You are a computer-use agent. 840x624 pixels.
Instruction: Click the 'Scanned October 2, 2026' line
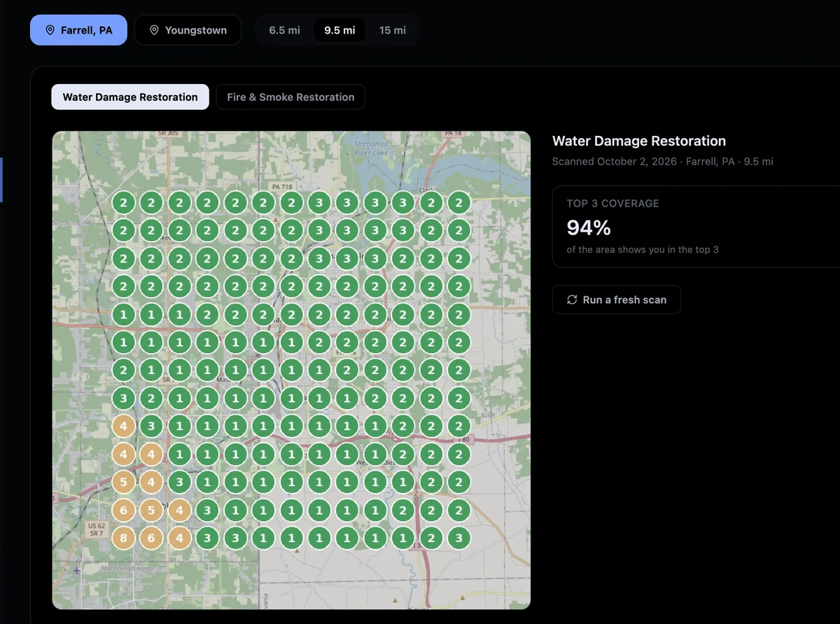662,162
